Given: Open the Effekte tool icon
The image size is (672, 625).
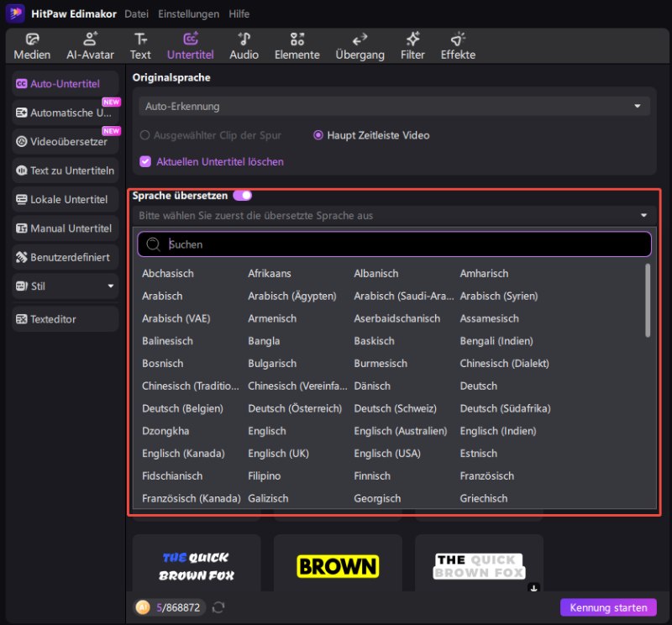Looking at the screenshot, I should coord(458,39).
